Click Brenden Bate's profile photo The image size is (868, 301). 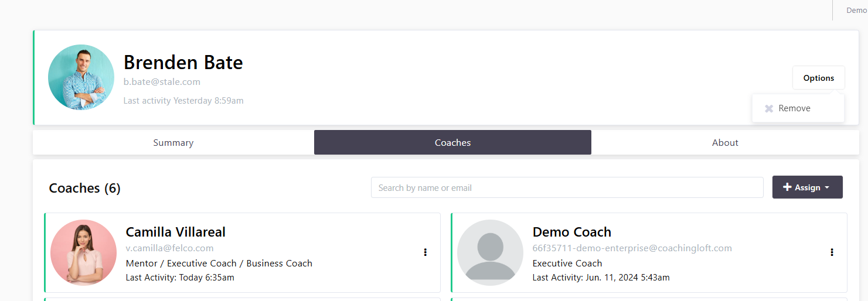tap(81, 77)
